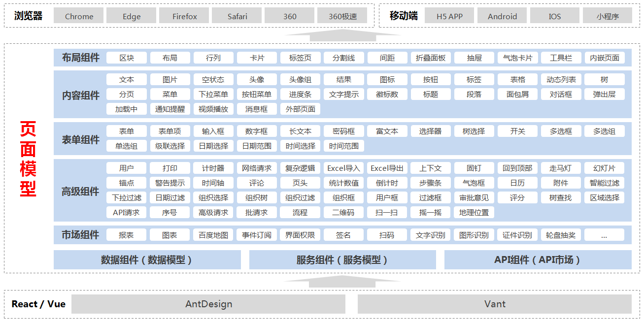Screen dimensions: 644x323
Task: Click the "审批意见" box
Action: (x=474, y=197)
